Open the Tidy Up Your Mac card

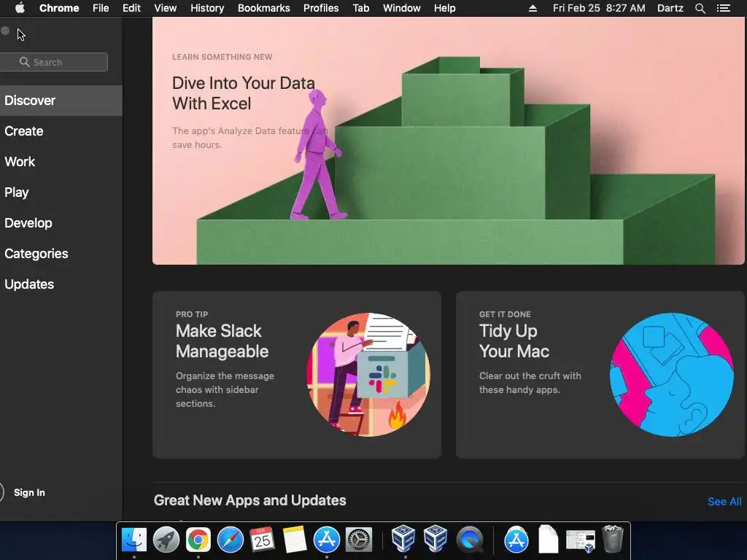(600, 375)
